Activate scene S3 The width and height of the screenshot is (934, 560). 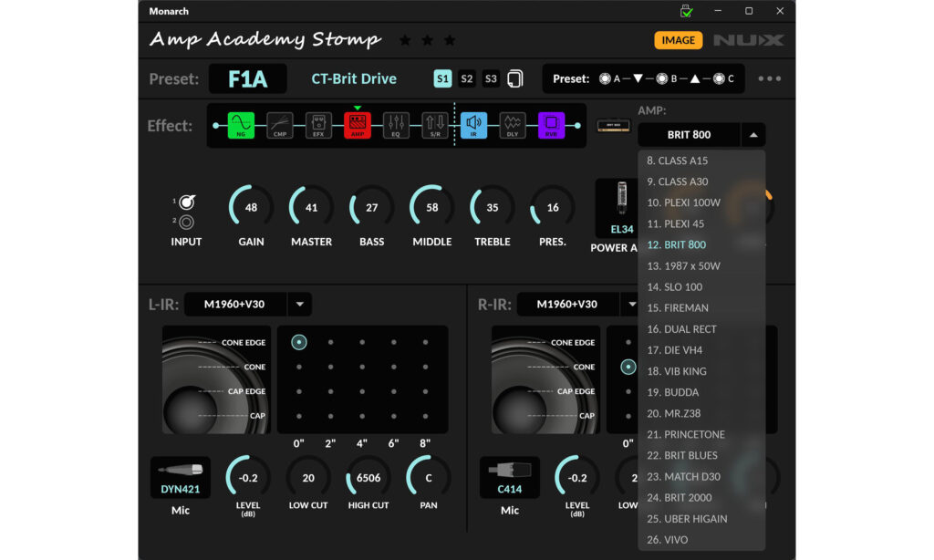(x=491, y=78)
